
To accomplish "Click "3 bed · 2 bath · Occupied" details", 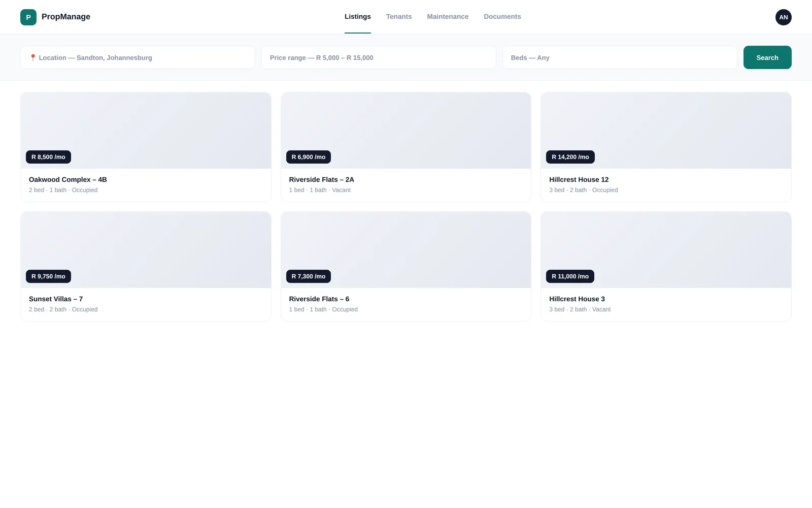I will pos(584,190).
